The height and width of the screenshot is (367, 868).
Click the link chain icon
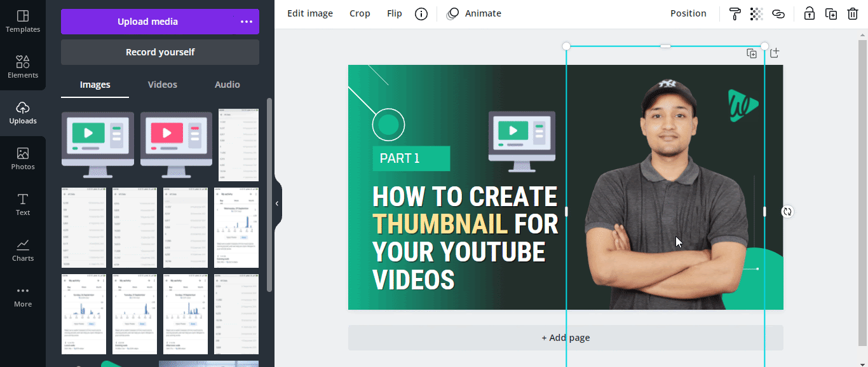point(778,14)
